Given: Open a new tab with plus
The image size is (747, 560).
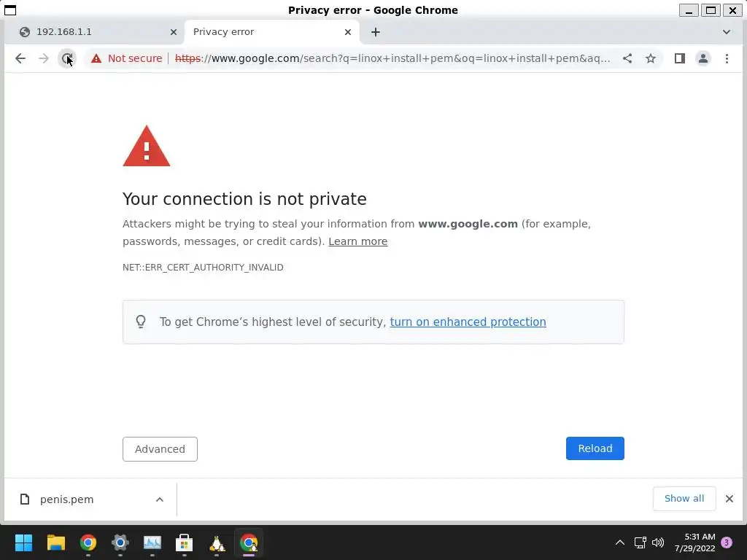Looking at the screenshot, I should (x=376, y=32).
